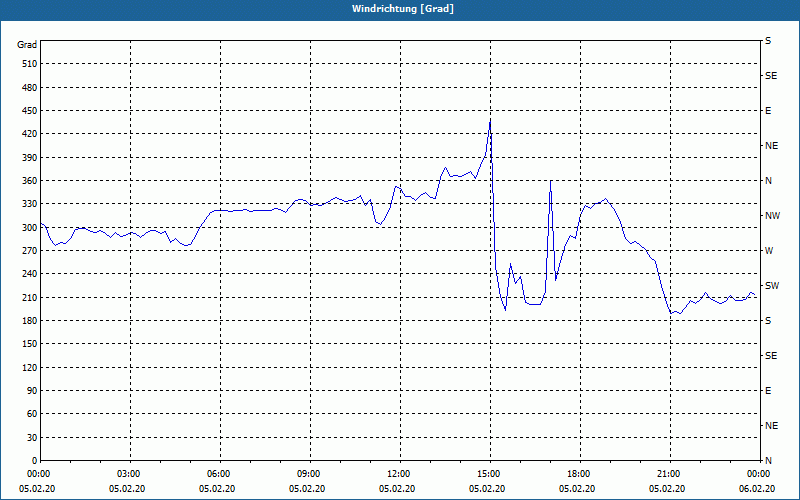Select the 330 degree axis value
800x500 pixels.
tap(30, 204)
